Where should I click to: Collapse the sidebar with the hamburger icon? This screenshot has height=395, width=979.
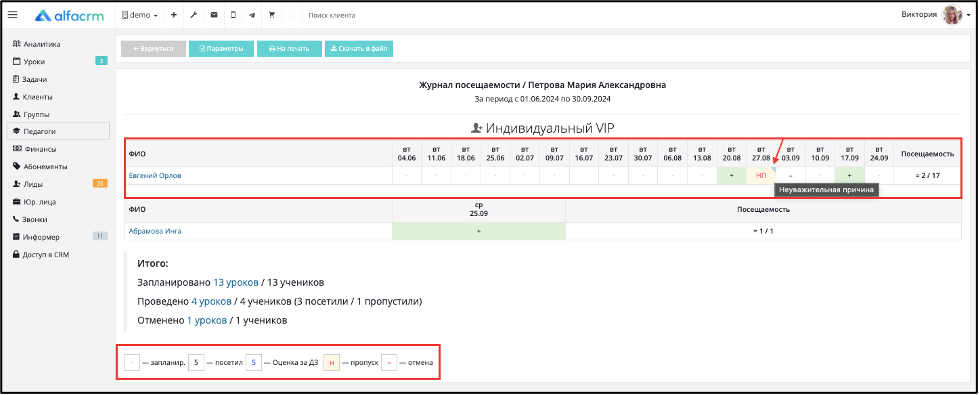coord(12,15)
